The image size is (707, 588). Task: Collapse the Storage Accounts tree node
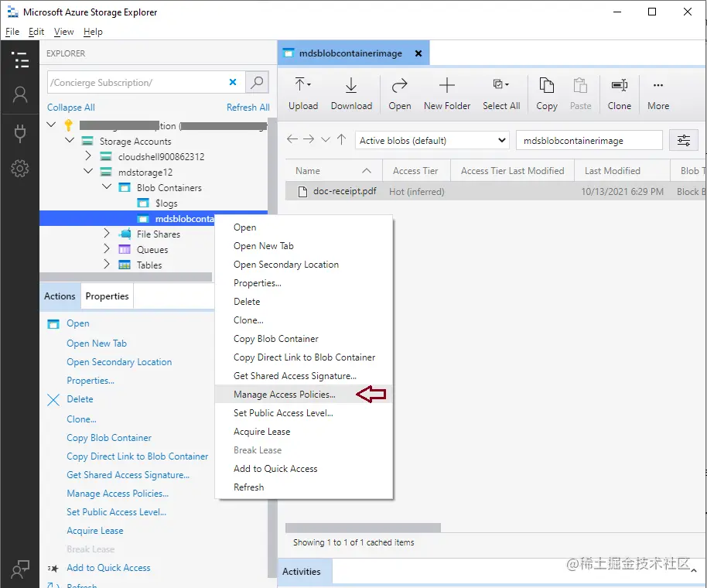pos(70,141)
